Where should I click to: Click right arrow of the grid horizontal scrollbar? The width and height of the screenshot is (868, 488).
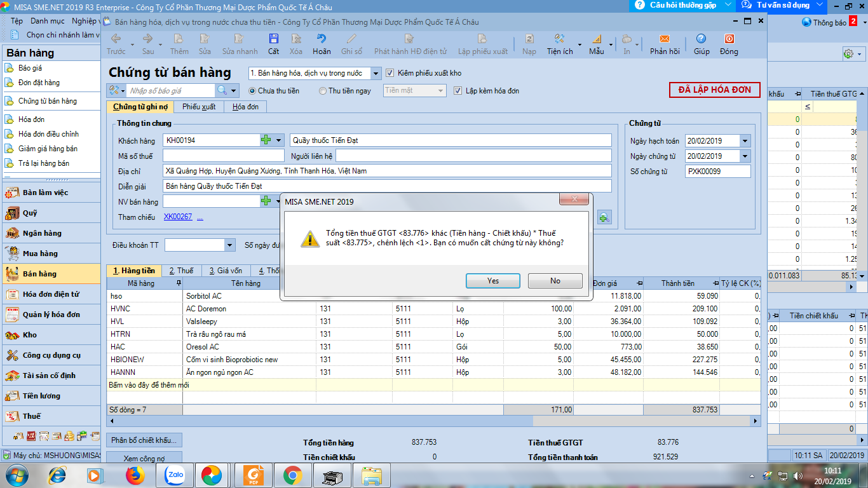click(x=756, y=421)
